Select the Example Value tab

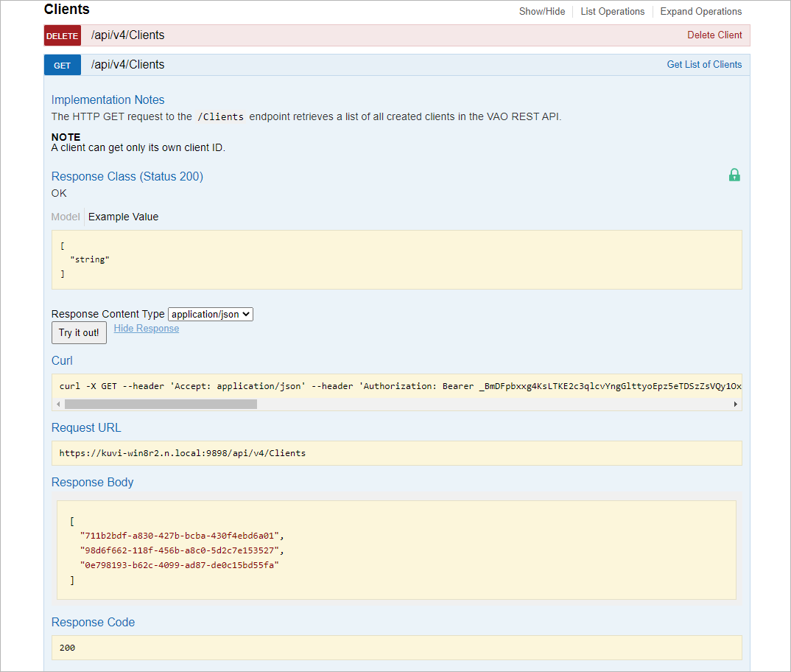click(123, 217)
